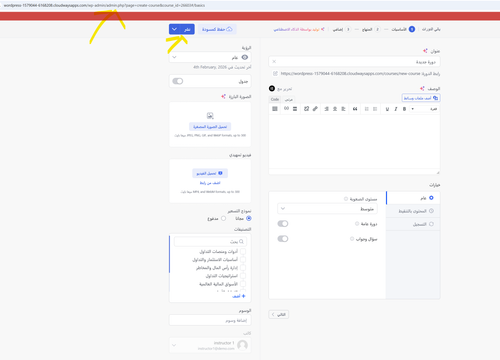Check the استراتيجيات التداول category
The image size is (500, 360).
coord(243,276)
